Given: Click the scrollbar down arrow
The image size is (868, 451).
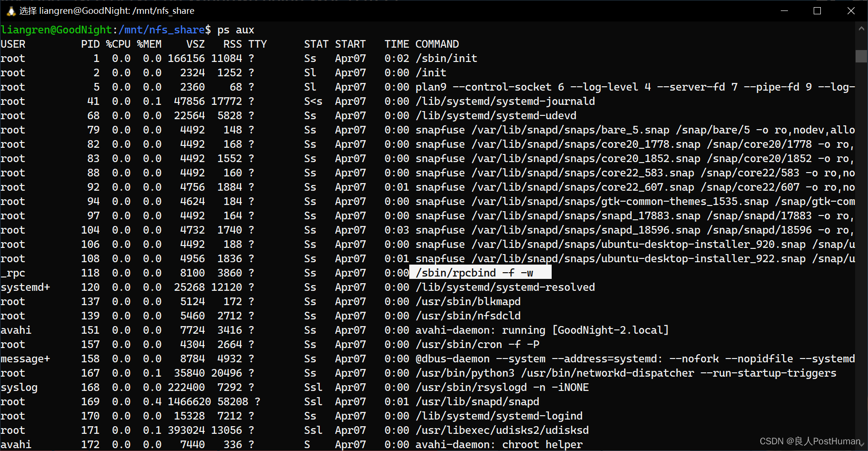Looking at the screenshot, I should (861, 444).
